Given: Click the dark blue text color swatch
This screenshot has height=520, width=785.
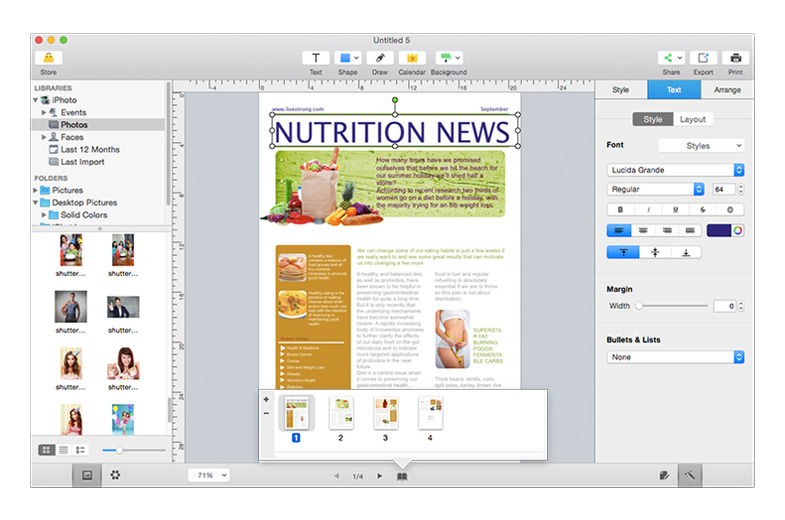Looking at the screenshot, I should click(718, 230).
